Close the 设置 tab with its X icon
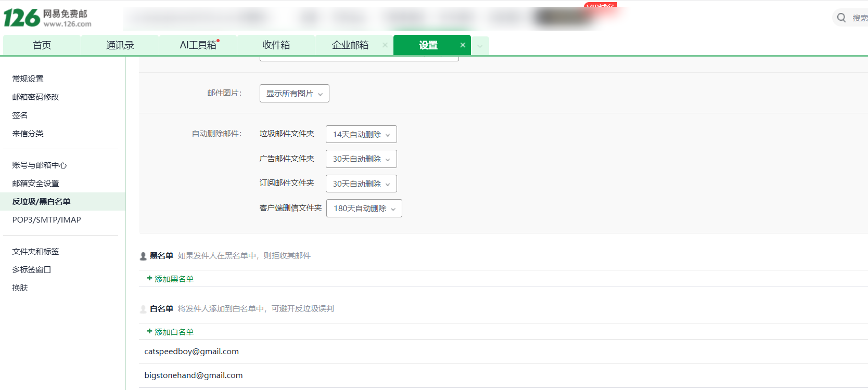 [462, 45]
